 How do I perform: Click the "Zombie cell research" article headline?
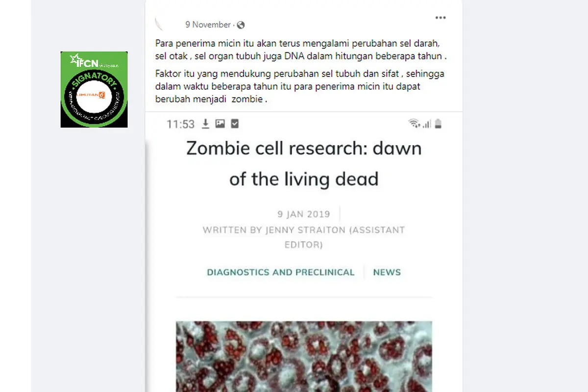[x=304, y=163]
